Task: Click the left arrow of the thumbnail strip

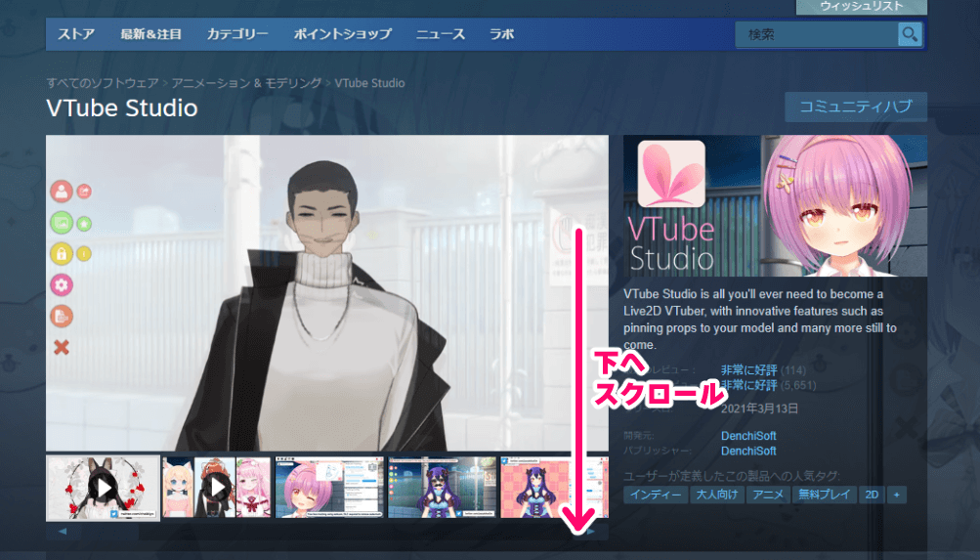Action: click(62, 532)
